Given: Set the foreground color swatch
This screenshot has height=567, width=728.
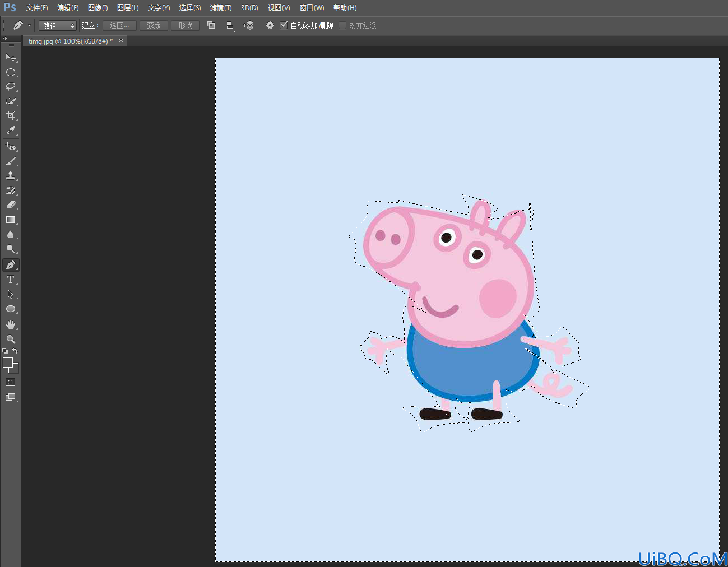Looking at the screenshot, I should pos(8,362).
